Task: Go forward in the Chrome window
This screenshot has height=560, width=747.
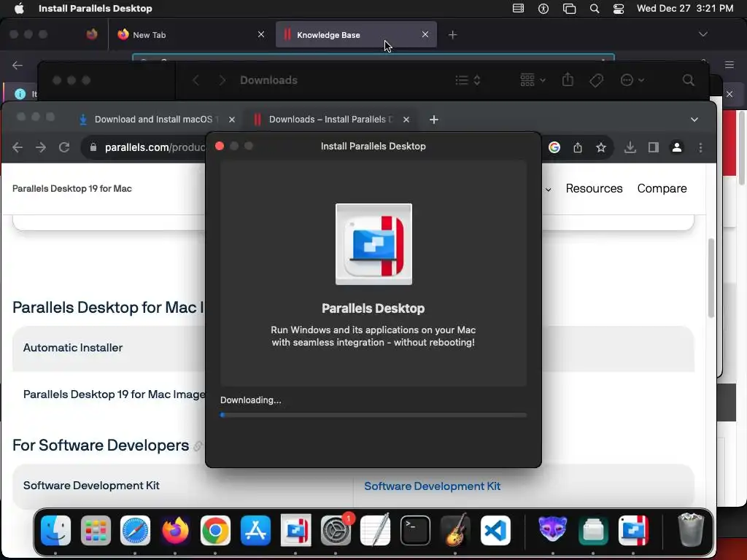Action: pyautogui.click(x=41, y=147)
